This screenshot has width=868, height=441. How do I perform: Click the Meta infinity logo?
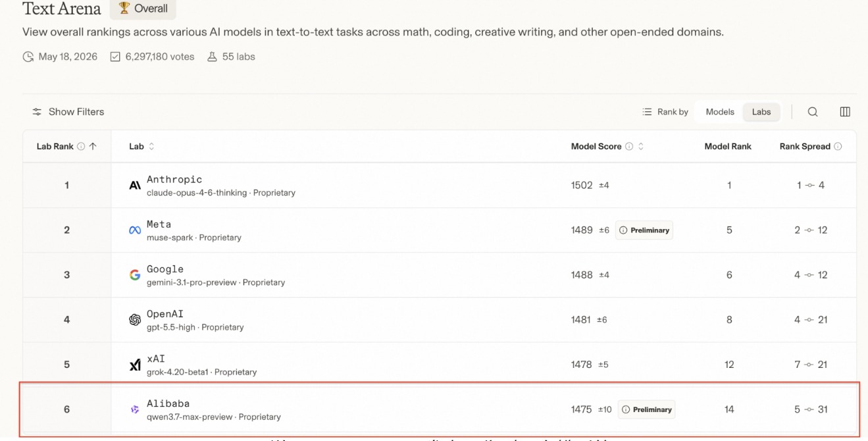click(x=135, y=230)
